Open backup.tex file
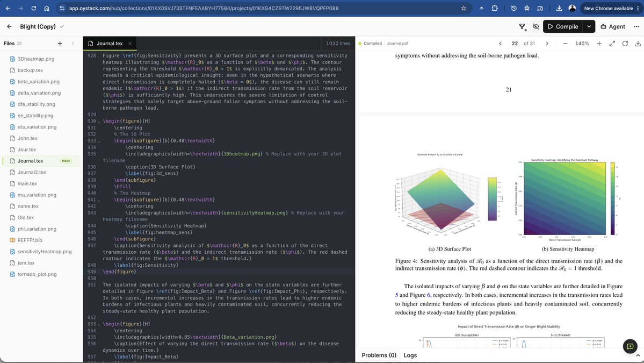 [30, 70]
